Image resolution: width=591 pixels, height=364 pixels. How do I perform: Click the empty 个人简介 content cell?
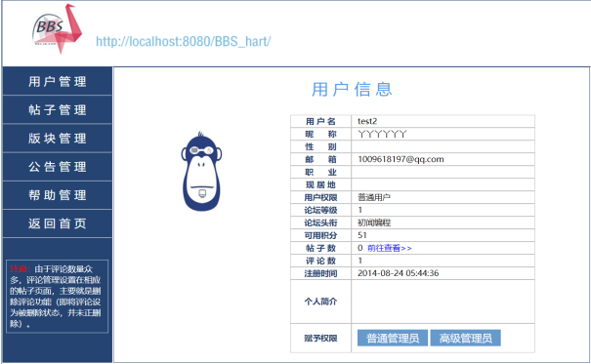[443, 302]
